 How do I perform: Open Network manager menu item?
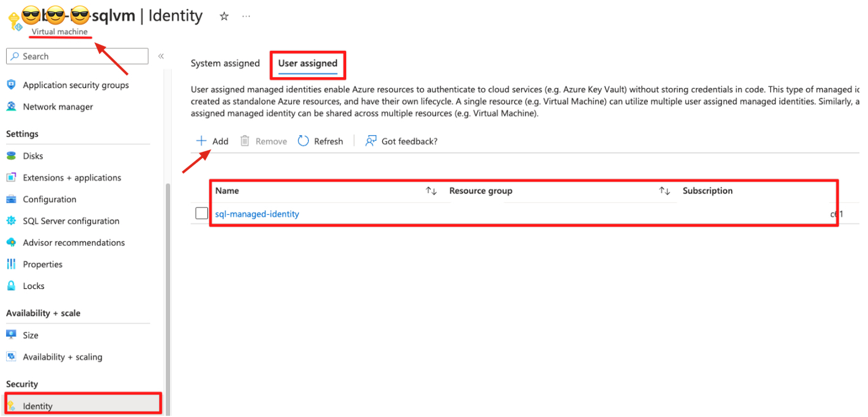click(x=58, y=107)
